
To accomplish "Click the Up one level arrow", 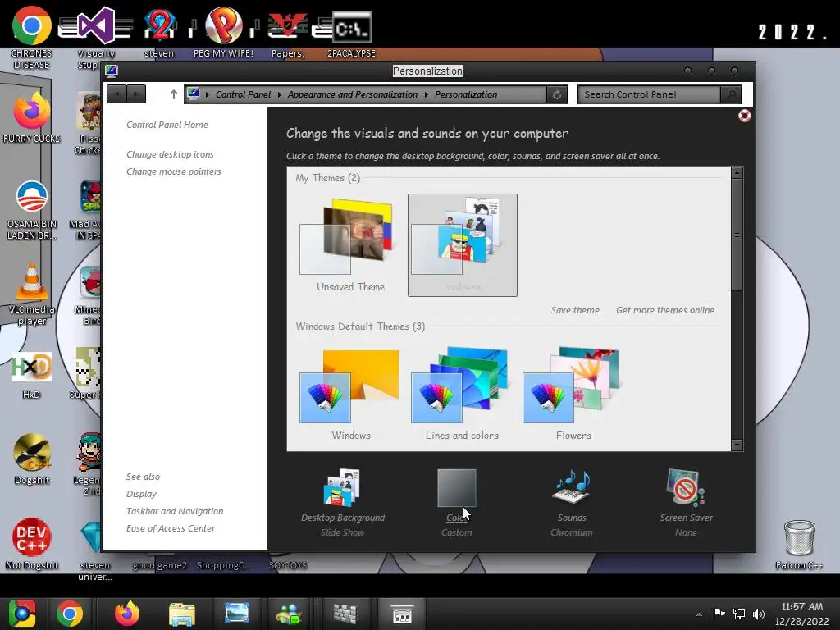I will point(174,94).
